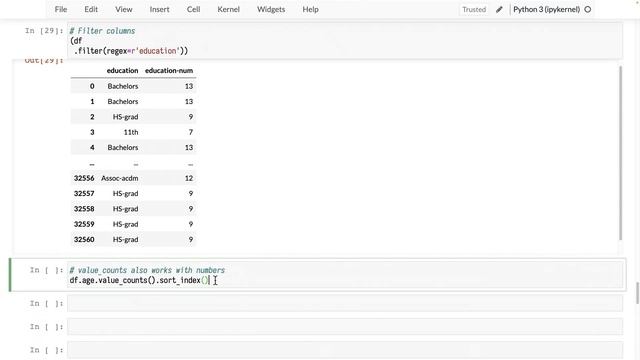Click the kernel idle circle indicator

(x=588, y=9)
